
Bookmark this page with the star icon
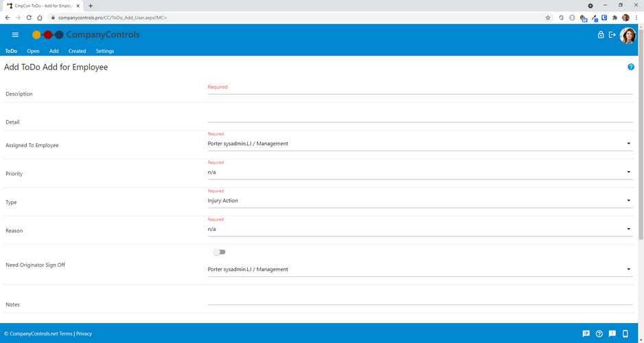[x=547, y=18]
